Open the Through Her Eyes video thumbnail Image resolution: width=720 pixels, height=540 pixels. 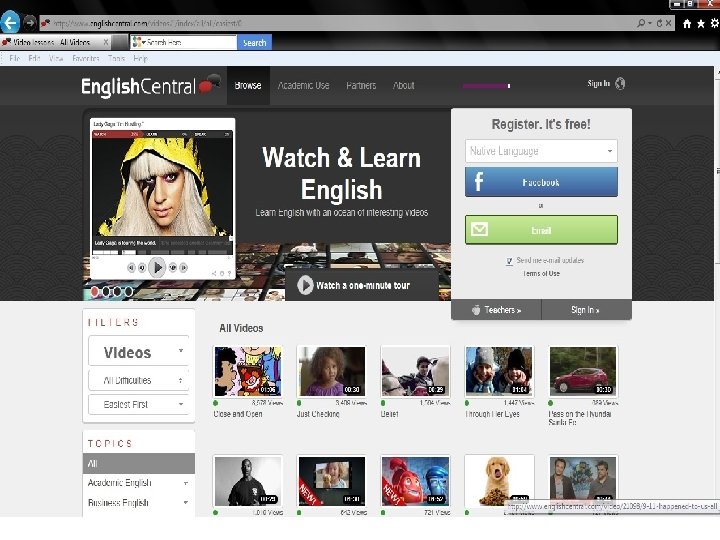click(x=499, y=371)
